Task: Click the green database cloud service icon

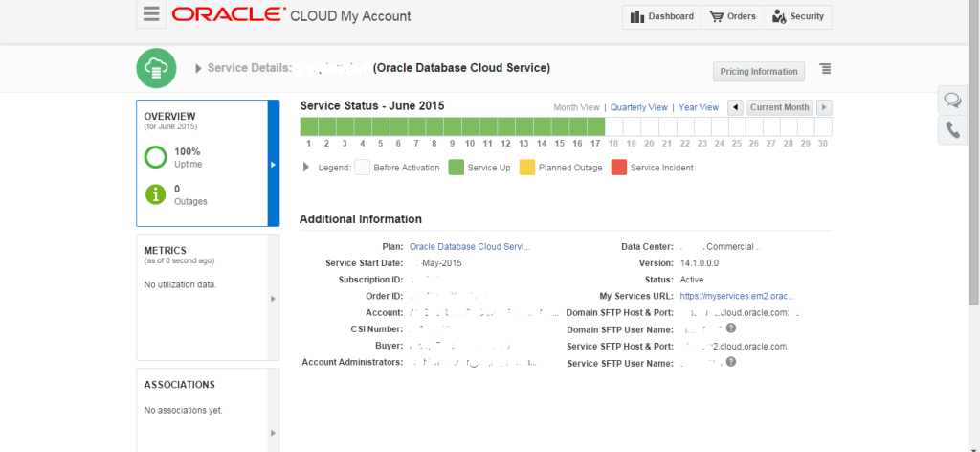Action: [156, 68]
